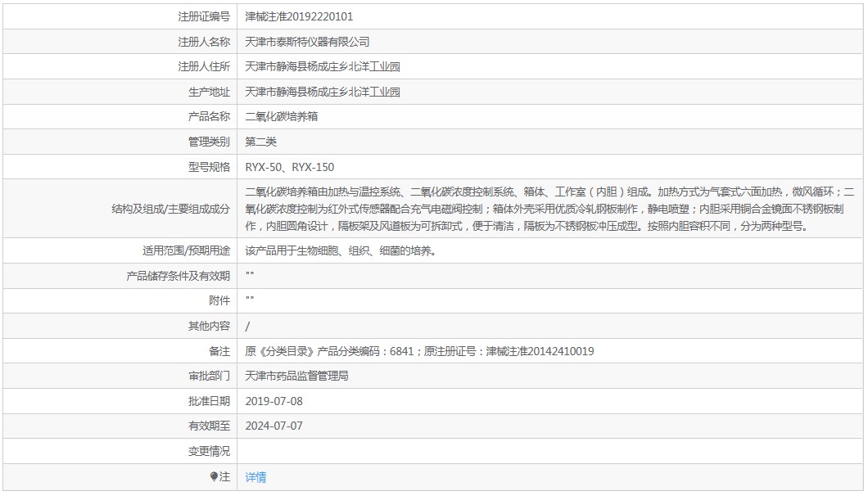Click the 备注 label

coord(219,351)
